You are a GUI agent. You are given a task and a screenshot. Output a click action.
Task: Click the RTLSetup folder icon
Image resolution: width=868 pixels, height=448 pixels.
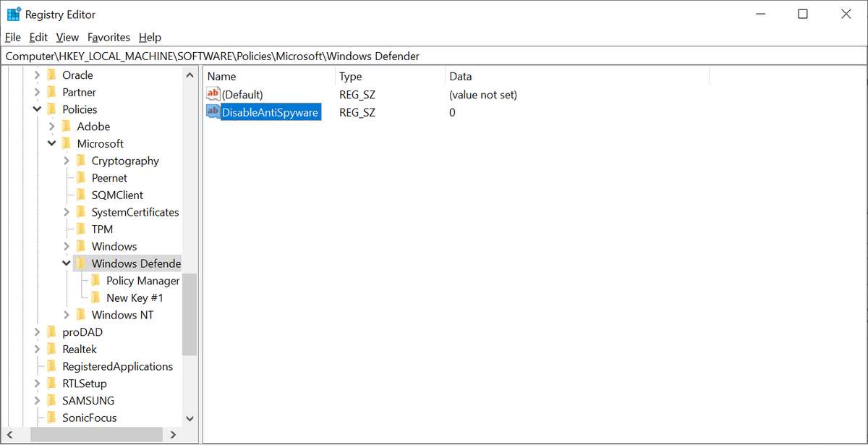pos(51,383)
